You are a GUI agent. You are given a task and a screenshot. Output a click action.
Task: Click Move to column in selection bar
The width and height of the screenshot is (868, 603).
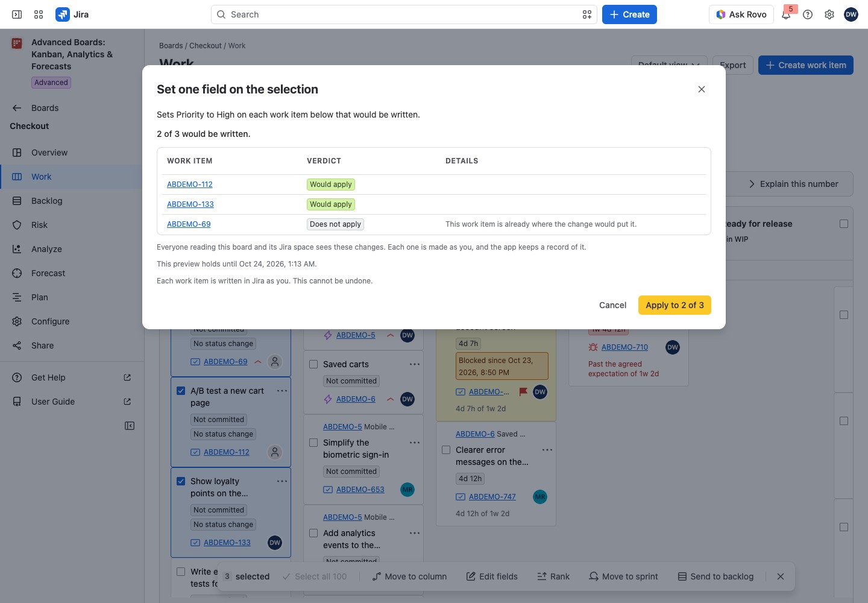409,576
